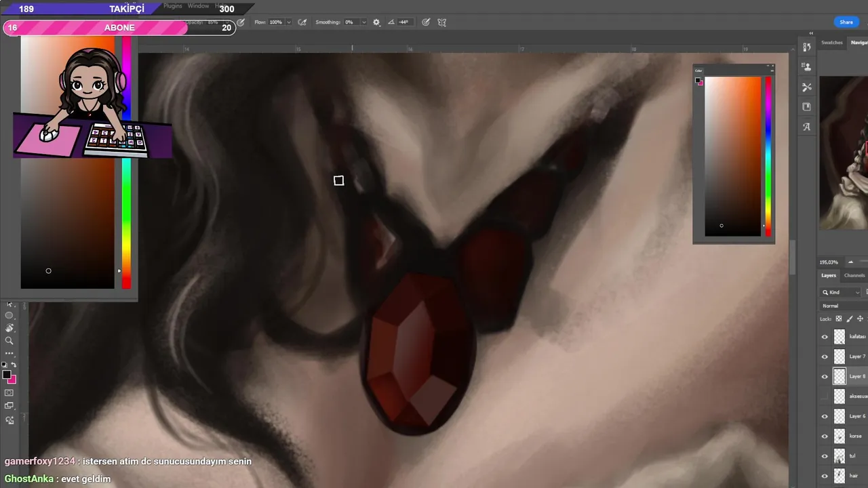Select the layer named hair
This screenshot has height=488, width=868.
click(854, 476)
